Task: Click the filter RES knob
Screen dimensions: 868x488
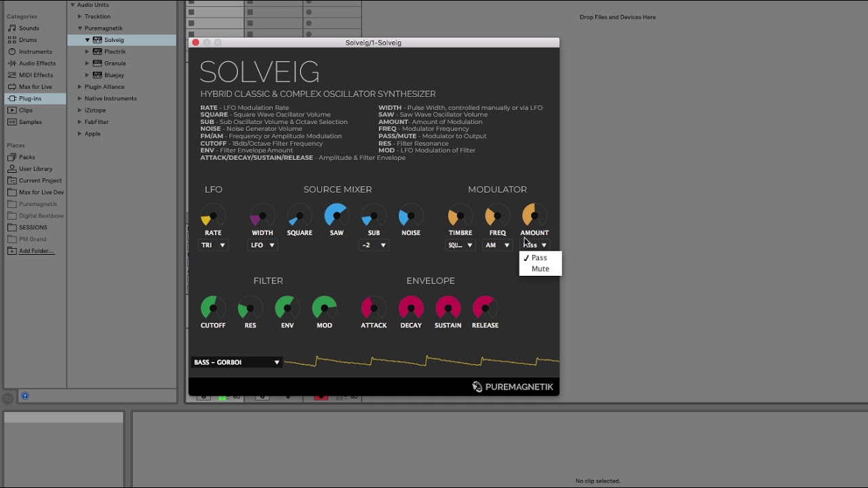Action: tap(250, 308)
